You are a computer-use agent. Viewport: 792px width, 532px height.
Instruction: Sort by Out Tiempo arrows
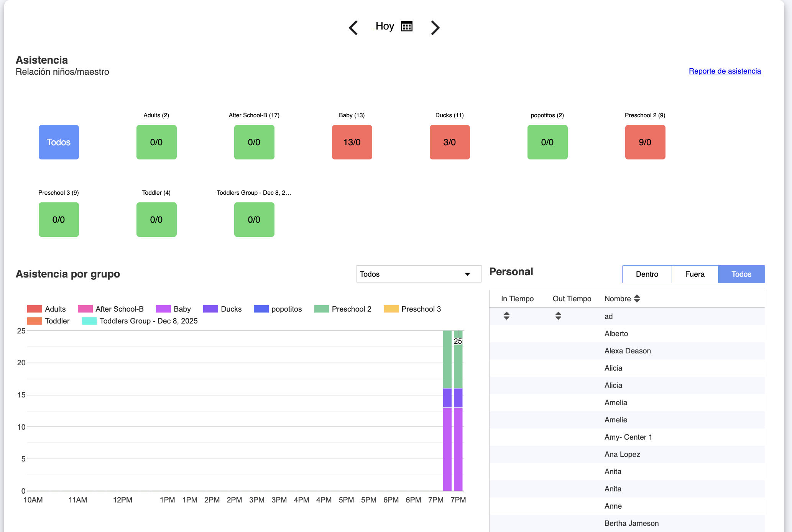tap(558, 316)
